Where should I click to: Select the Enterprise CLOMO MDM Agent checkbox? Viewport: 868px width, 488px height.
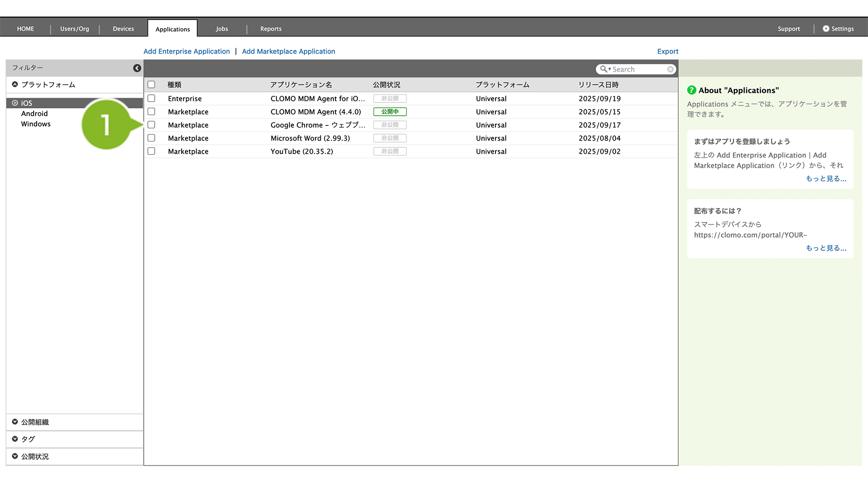click(151, 99)
